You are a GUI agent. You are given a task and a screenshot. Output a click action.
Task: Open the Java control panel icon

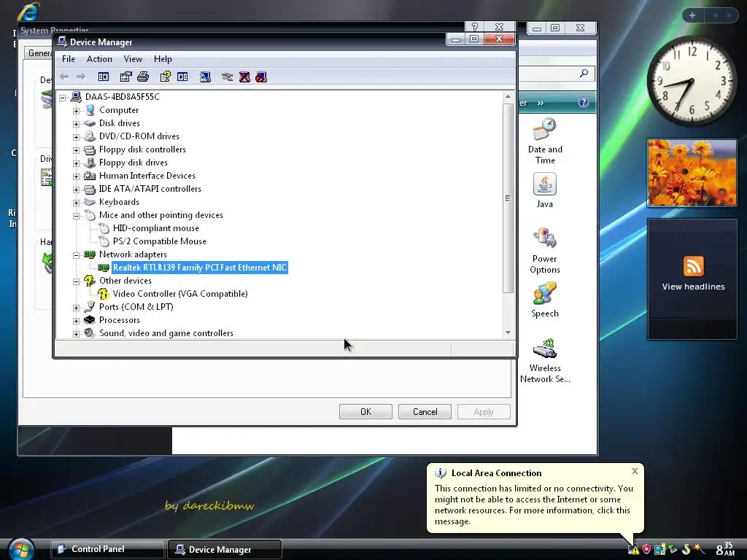click(x=544, y=190)
